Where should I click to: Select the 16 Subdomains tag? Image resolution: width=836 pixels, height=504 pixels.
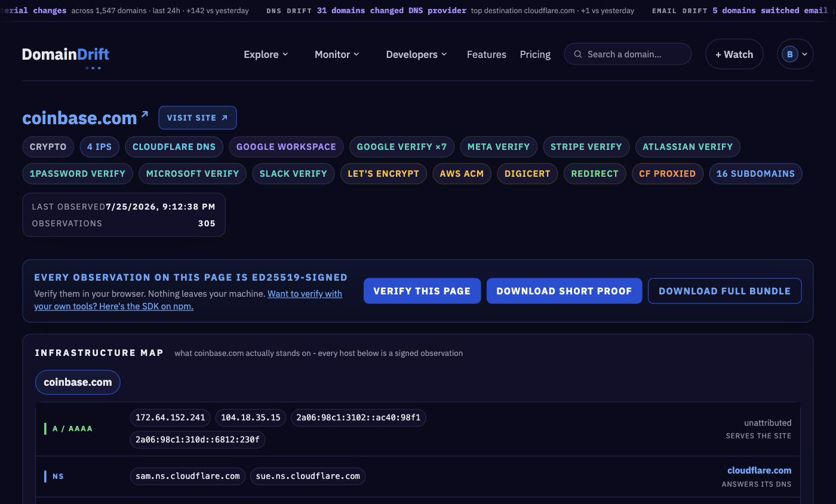click(x=755, y=174)
